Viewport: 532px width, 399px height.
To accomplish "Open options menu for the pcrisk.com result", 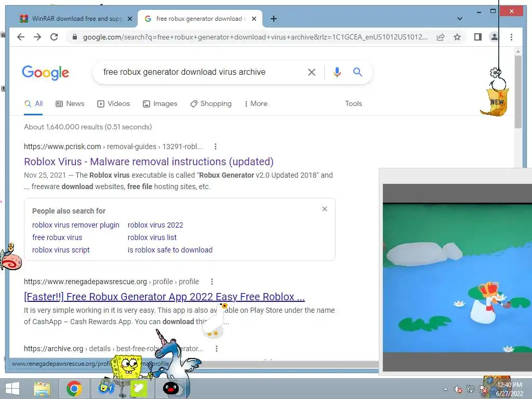I will click(x=216, y=147).
